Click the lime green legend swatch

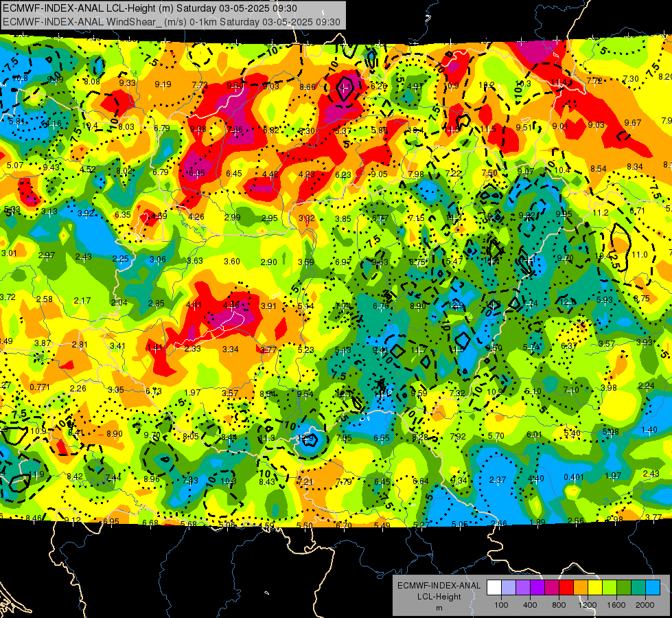pyautogui.click(x=610, y=588)
